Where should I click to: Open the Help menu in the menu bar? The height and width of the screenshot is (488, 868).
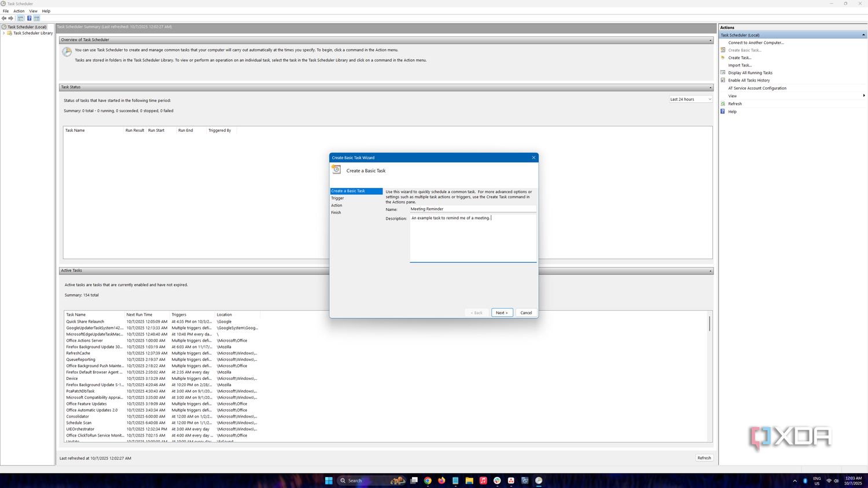click(46, 11)
